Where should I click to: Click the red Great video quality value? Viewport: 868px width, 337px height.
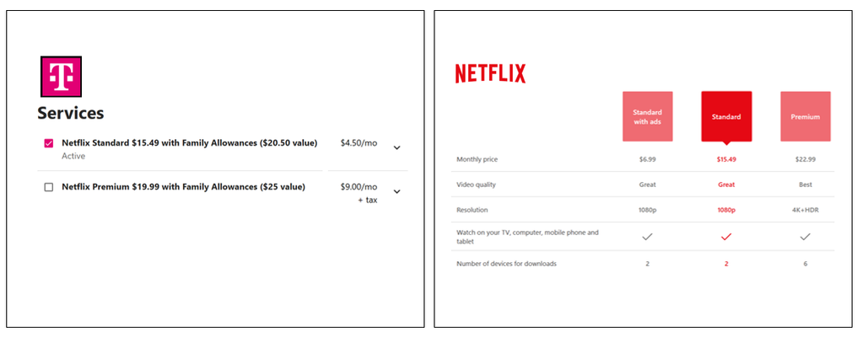[x=726, y=185]
